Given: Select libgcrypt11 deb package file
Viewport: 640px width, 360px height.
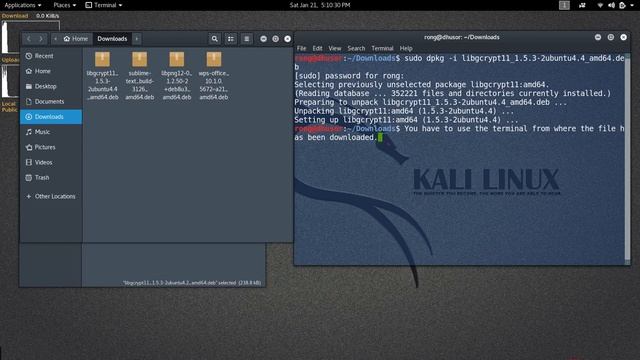Looking at the screenshot, I should tap(102, 76).
